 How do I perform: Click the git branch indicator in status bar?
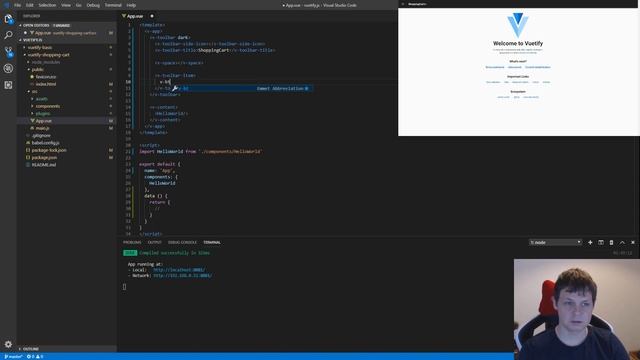click(x=13, y=357)
